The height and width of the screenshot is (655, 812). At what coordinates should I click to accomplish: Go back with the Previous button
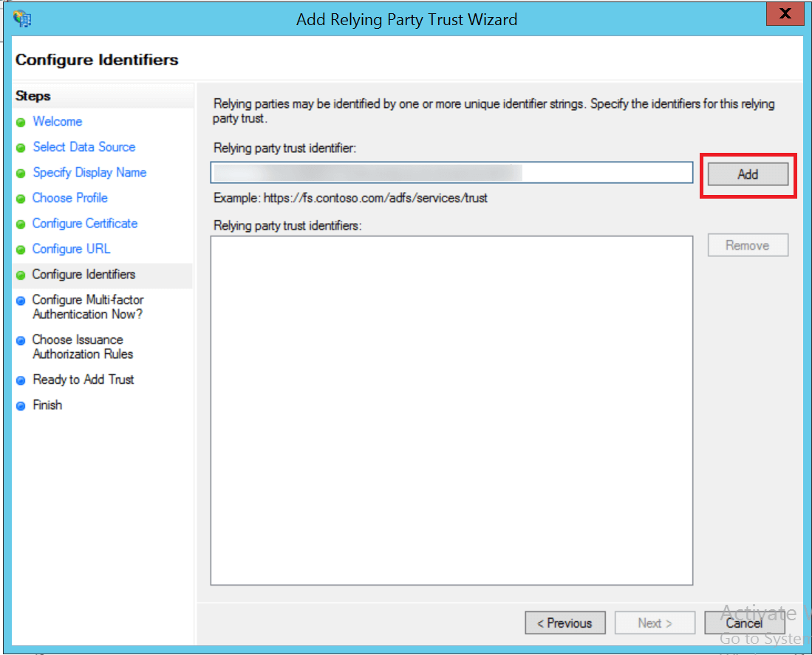565,623
